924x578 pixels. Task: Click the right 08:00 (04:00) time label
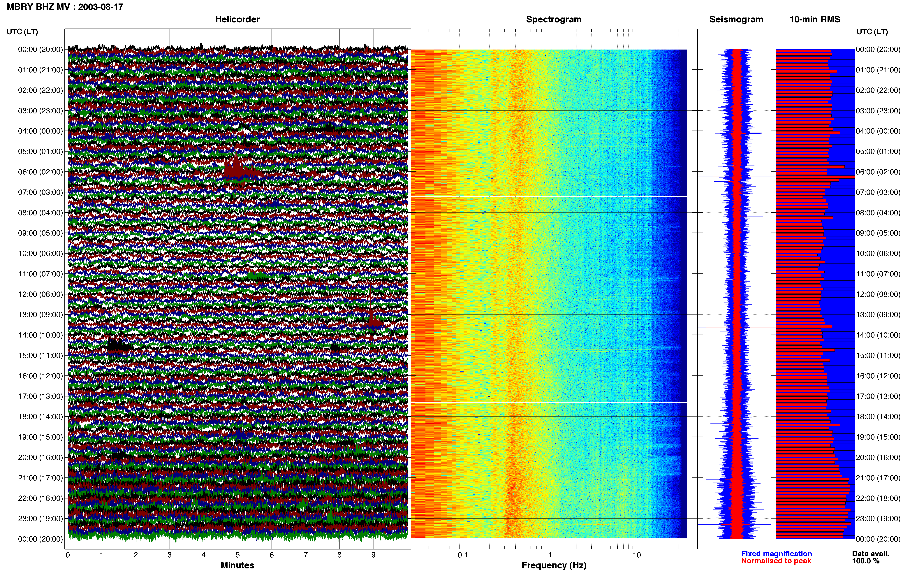point(878,213)
